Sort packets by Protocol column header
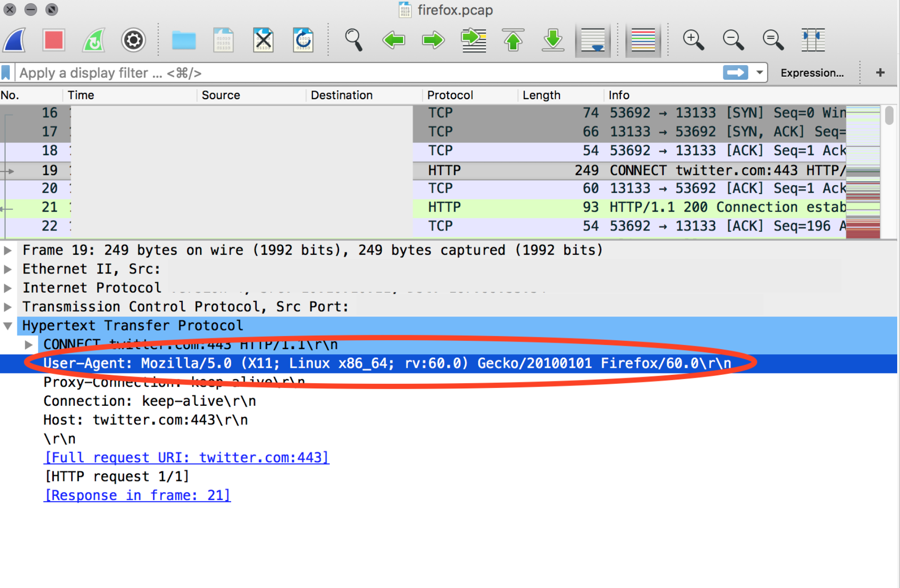 coord(450,95)
